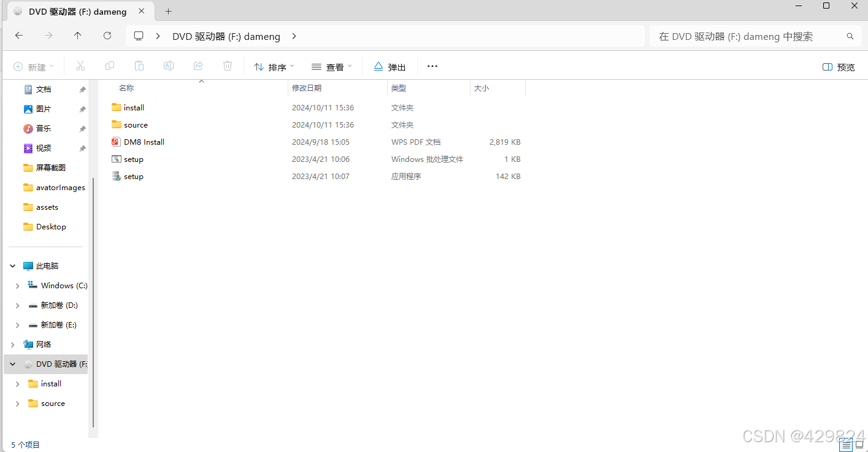
Task: Toggle the 预览 preview pane
Action: click(x=838, y=66)
